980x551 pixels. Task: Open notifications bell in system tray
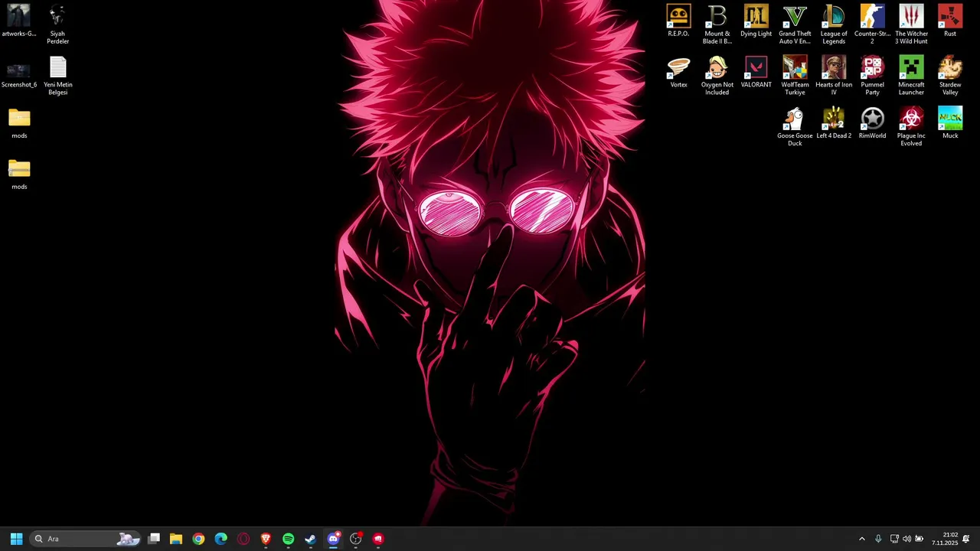point(966,539)
